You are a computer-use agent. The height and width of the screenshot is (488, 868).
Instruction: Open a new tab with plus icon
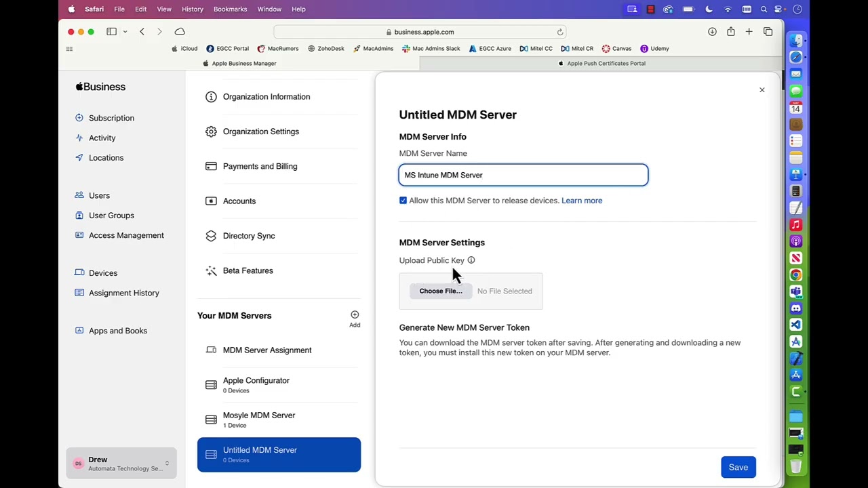click(749, 32)
